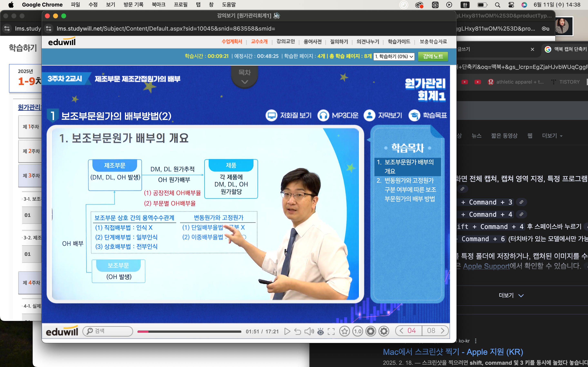Open player settings gear icon
The height and width of the screenshot is (367, 588).
tap(384, 331)
